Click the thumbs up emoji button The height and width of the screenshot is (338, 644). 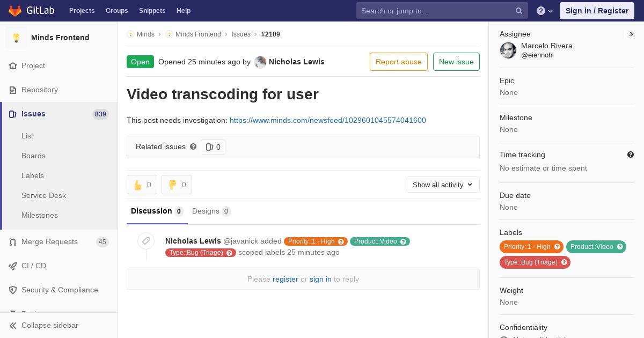point(142,185)
